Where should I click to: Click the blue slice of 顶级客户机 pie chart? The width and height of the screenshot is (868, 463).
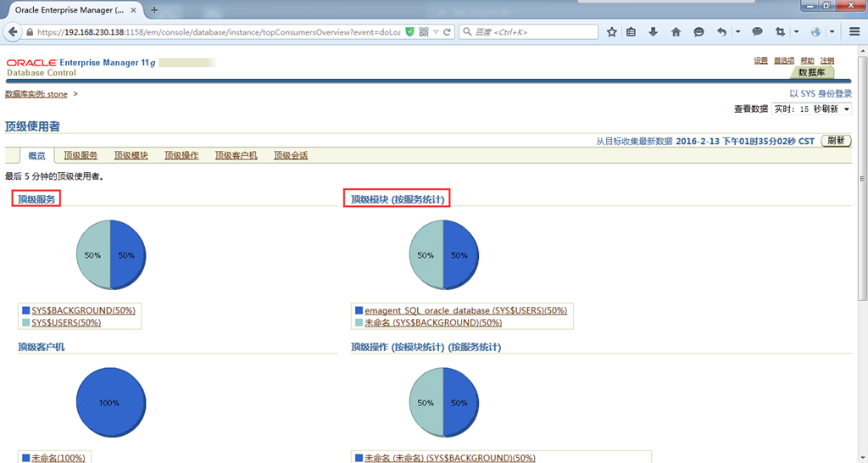pos(109,403)
